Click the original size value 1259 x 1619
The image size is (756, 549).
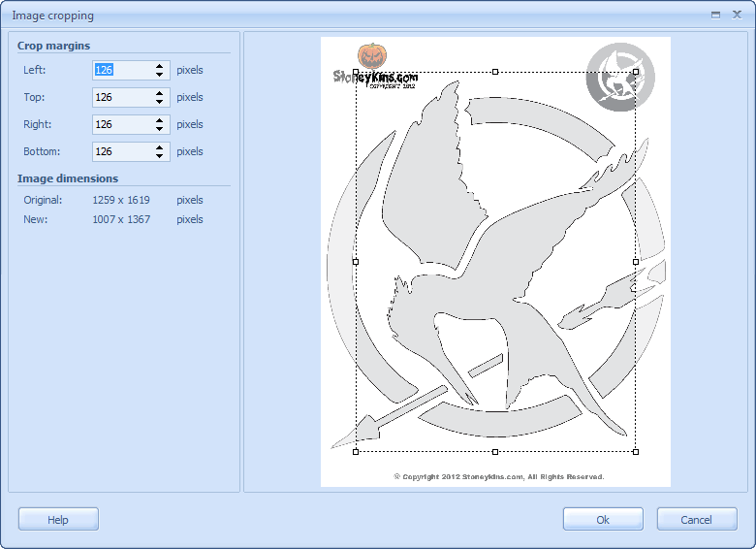coord(121,200)
